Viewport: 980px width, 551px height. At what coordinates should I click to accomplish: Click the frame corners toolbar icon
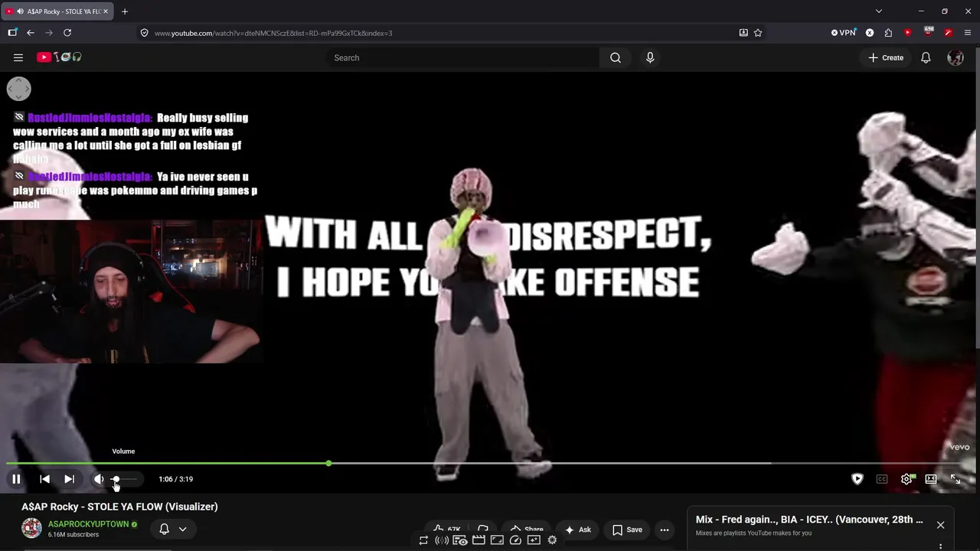click(497, 540)
